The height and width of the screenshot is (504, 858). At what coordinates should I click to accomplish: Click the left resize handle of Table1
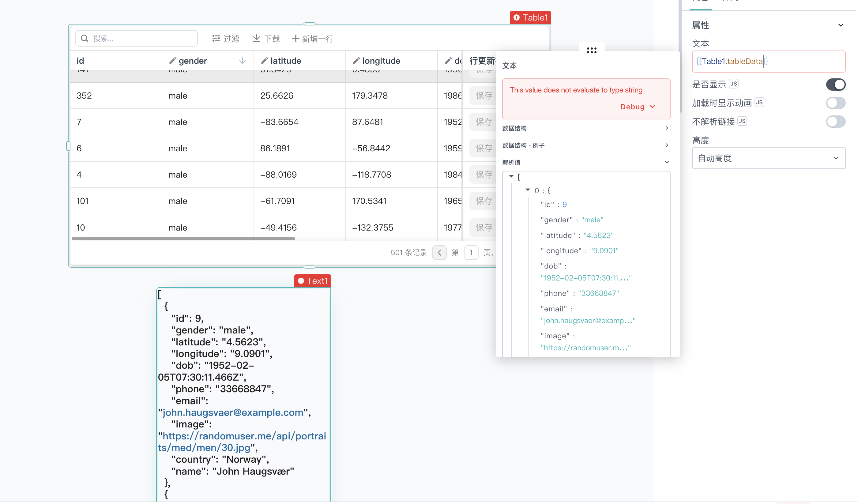coord(68,146)
